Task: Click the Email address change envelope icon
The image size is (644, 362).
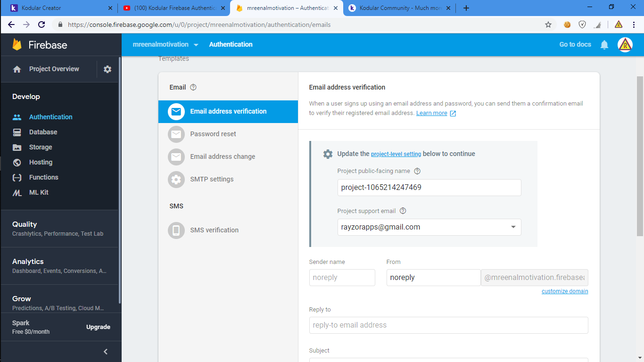Action: click(x=176, y=156)
